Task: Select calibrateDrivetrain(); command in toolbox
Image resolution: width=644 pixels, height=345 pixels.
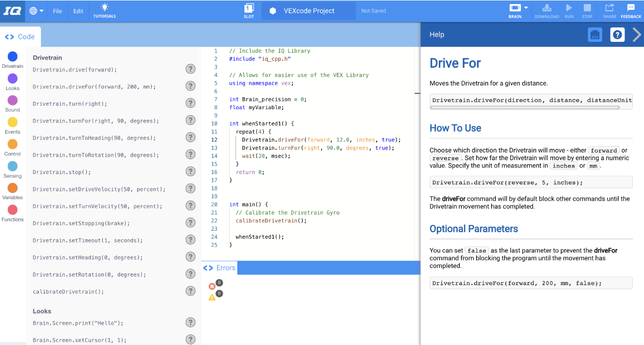Action: click(68, 291)
